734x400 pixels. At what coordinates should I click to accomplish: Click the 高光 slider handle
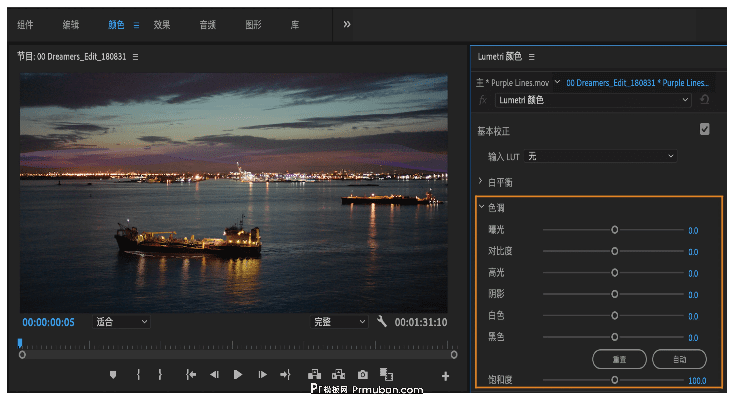[615, 273]
